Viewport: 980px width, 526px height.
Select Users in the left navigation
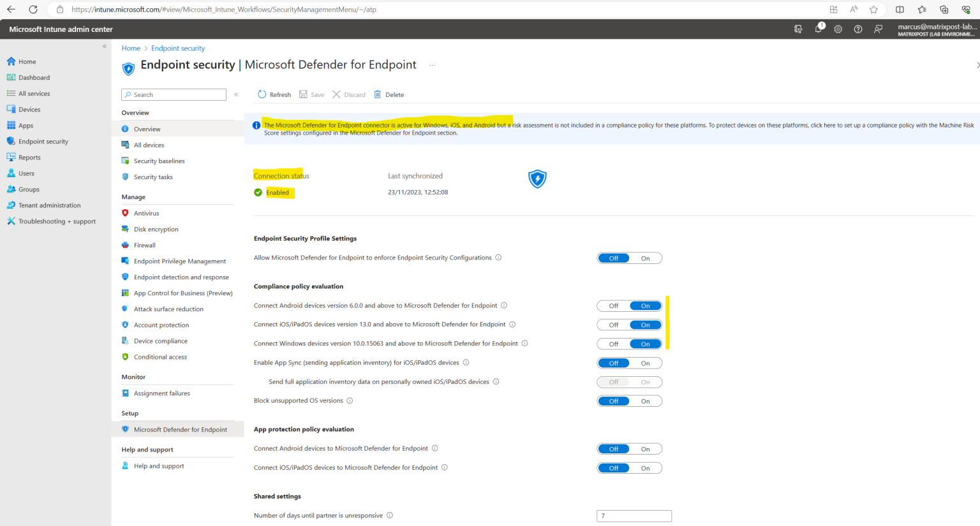tap(26, 173)
